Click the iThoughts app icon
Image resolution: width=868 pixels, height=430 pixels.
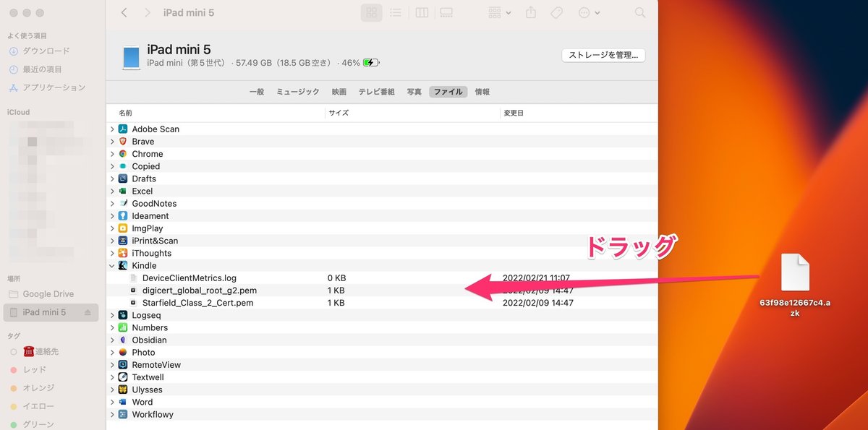click(123, 253)
